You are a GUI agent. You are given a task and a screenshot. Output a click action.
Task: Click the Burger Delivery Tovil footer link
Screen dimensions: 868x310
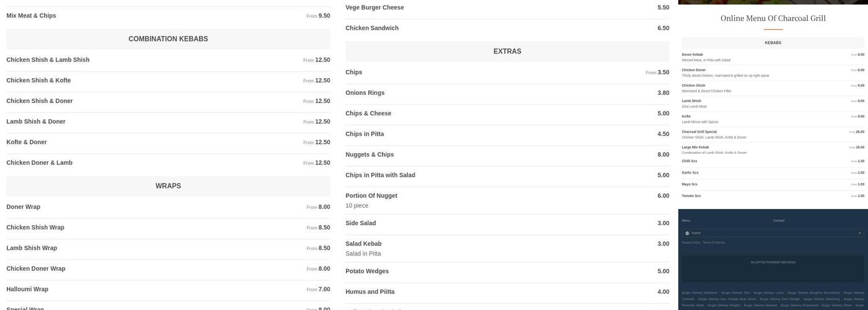[x=735, y=293]
